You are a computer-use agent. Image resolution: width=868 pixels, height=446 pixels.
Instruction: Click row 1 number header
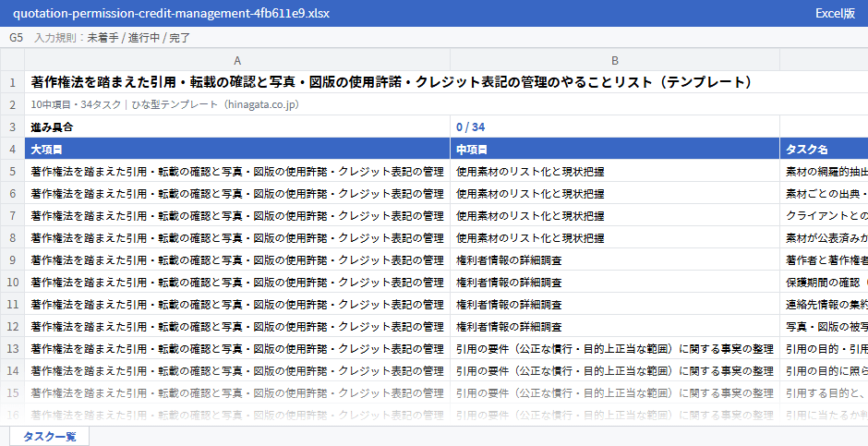point(12,82)
